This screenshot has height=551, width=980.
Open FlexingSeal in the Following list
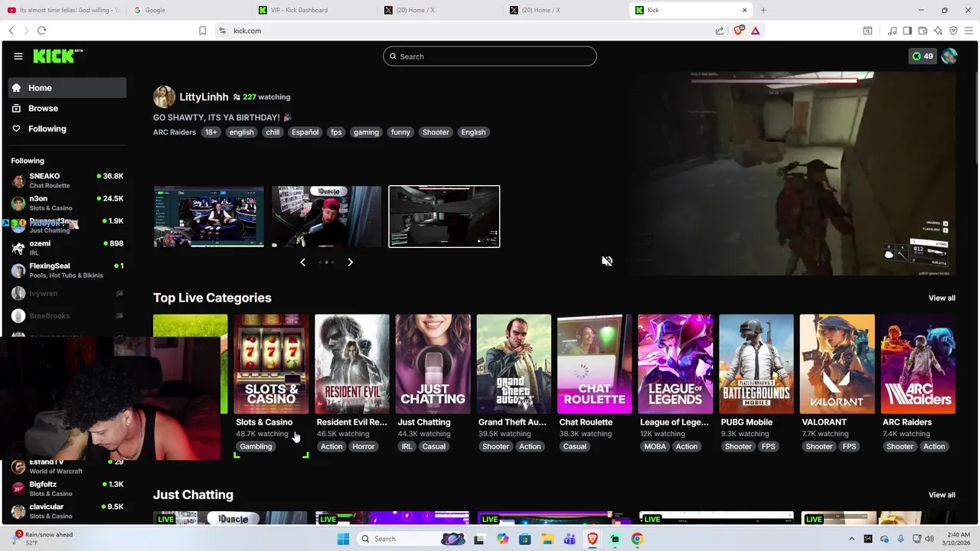pos(67,270)
